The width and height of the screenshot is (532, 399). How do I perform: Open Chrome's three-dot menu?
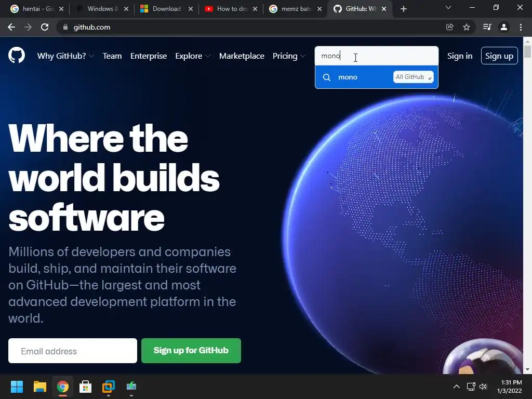coord(521,27)
